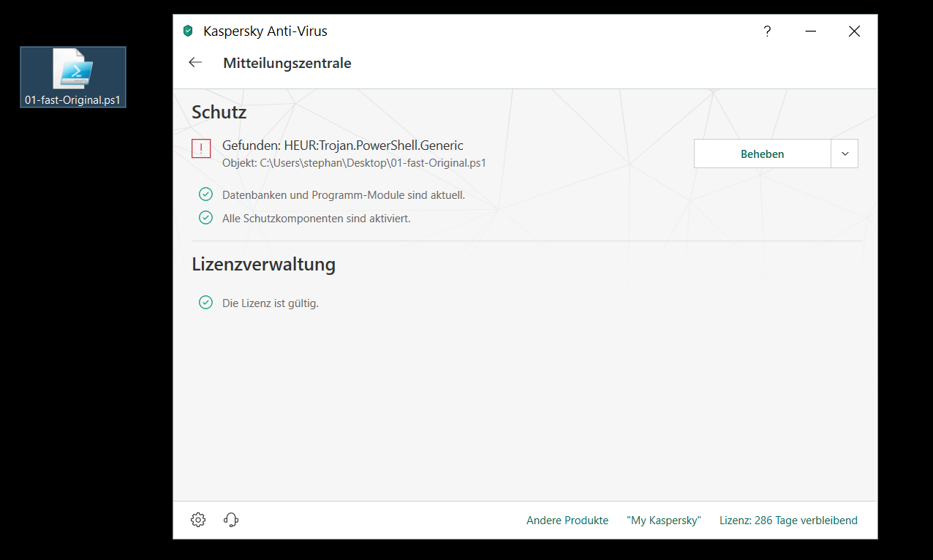
Task: Click the Objekt file path text
Action: (354, 162)
